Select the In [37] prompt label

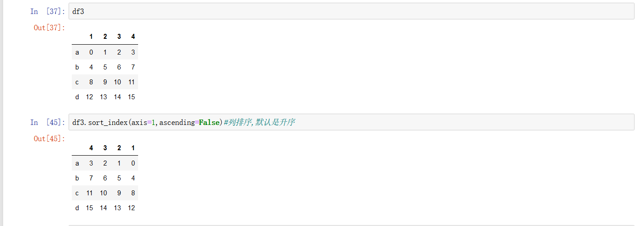47,11
